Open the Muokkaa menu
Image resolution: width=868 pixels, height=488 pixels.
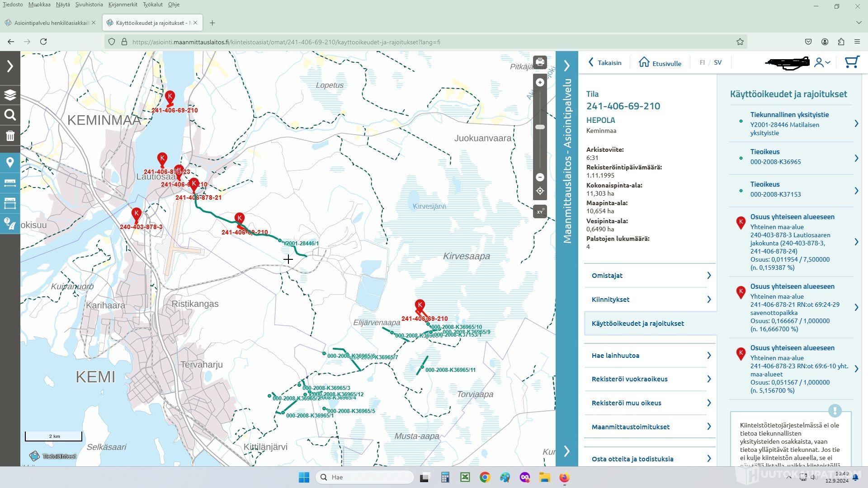[39, 5]
